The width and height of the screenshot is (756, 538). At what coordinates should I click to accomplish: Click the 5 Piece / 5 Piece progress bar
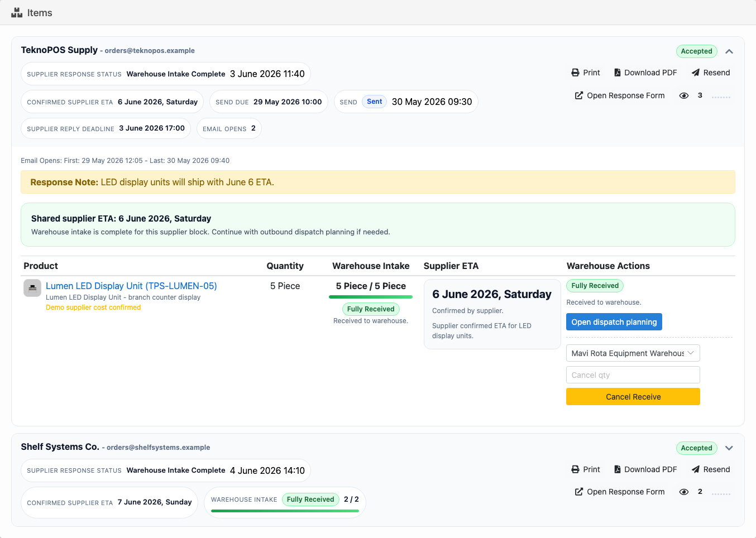coord(371,297)
